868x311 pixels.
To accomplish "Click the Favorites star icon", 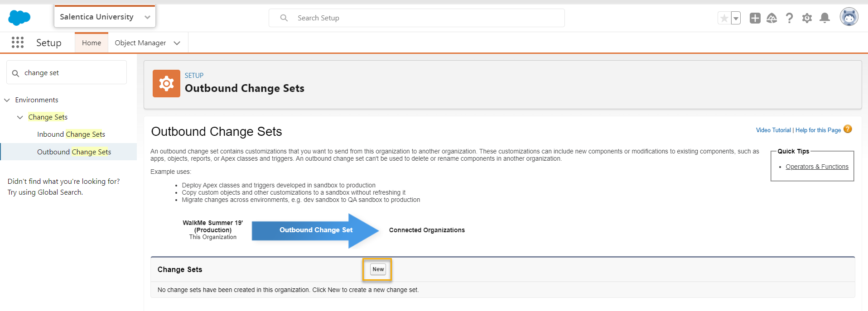I will (724, 18).
